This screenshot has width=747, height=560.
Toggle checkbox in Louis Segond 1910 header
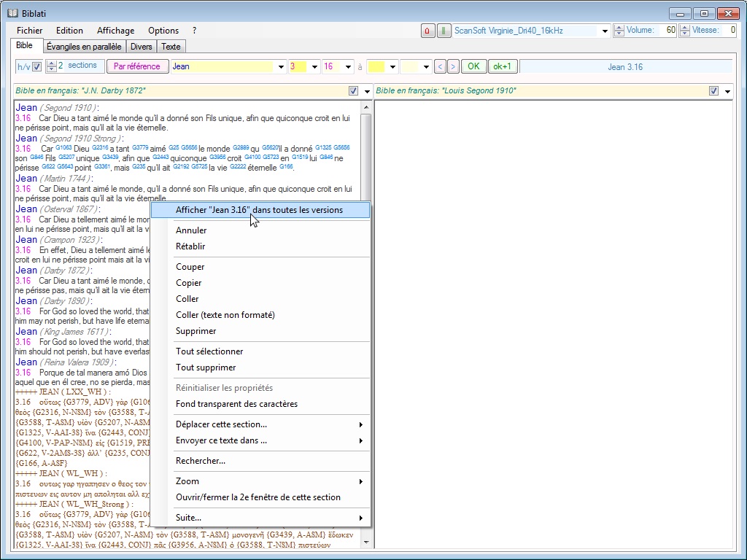(x=713, y=91)
